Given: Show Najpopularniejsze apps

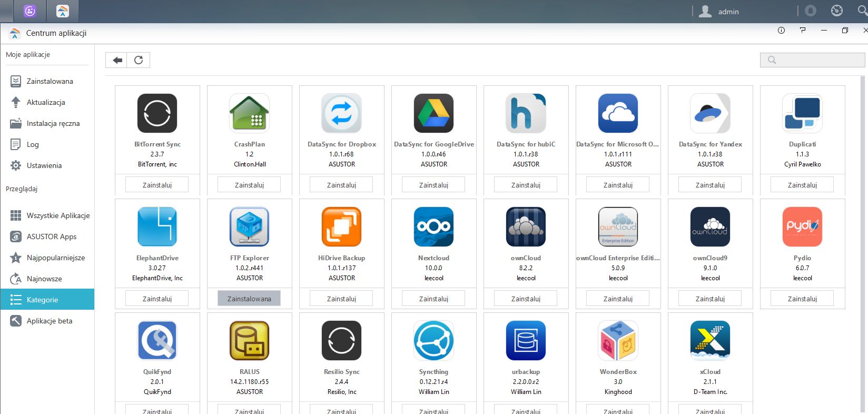Looking at the screenshot, I should pos(47,258).
